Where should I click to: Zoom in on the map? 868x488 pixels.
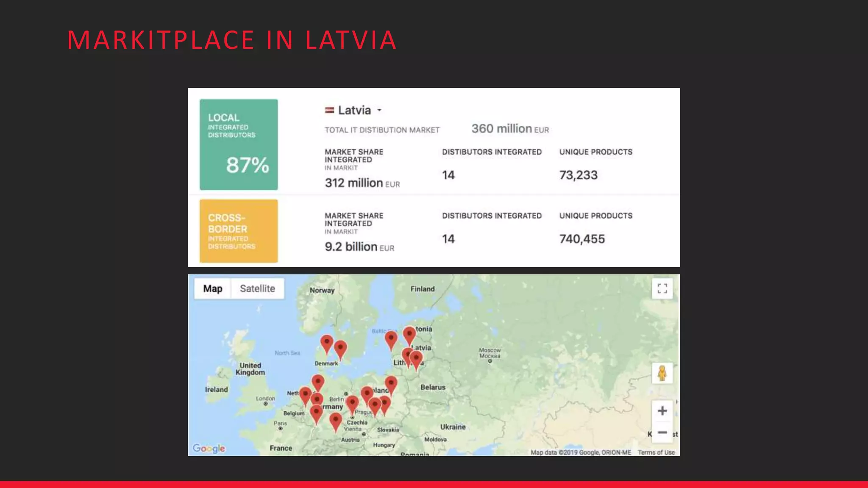662,410
